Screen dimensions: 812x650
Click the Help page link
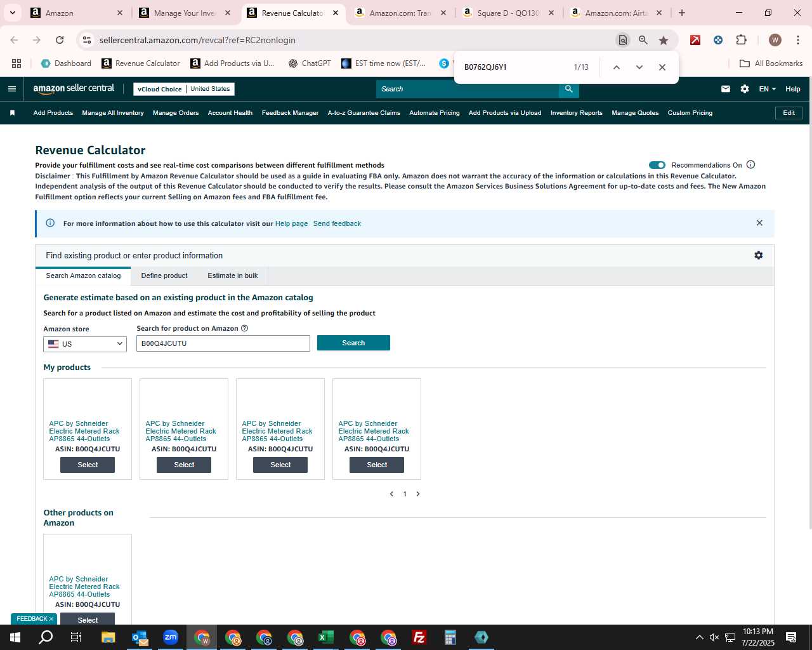click(291, 223)
